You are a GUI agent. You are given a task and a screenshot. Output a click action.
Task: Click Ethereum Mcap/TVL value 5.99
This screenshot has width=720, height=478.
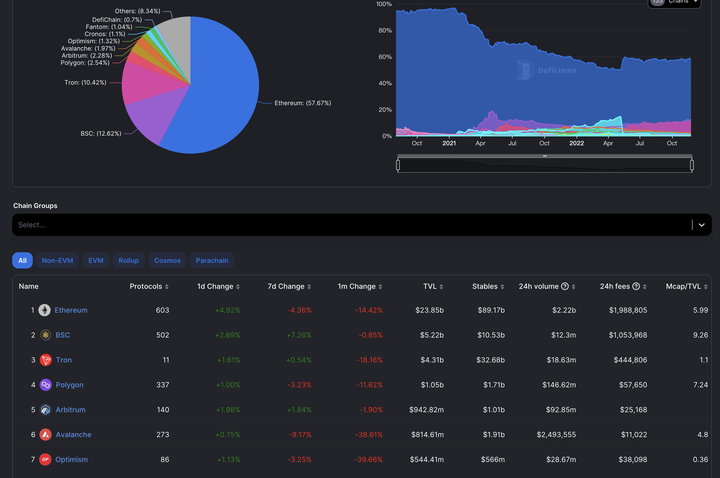point(701,310)
